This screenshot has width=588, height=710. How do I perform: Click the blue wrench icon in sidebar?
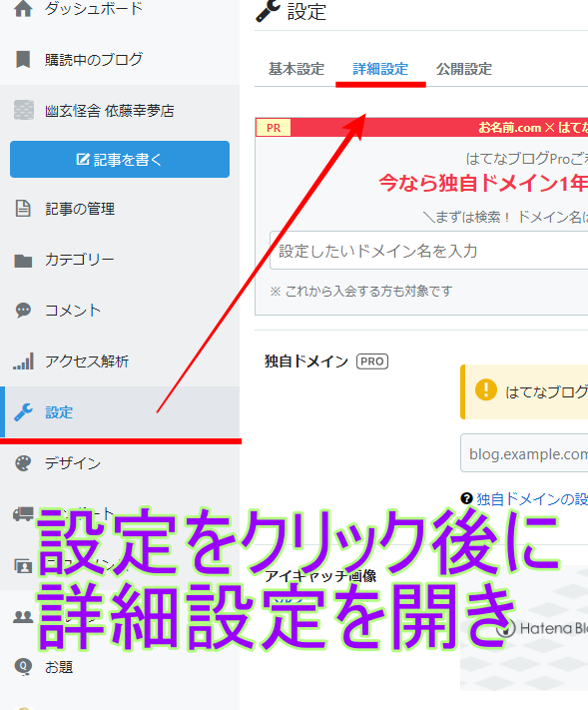point(23,412)
